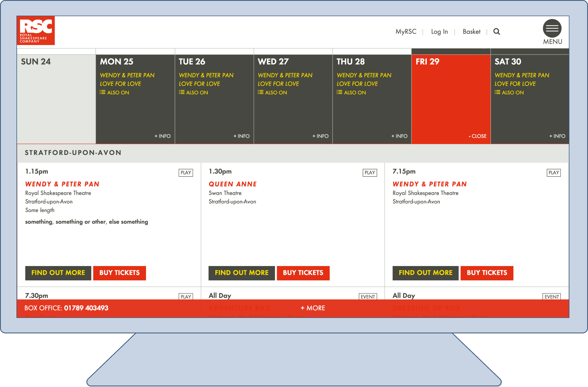This screenshot has width=588, height=387.
Task: Select the SUN 24 day tab
Action: pos(56,99)
